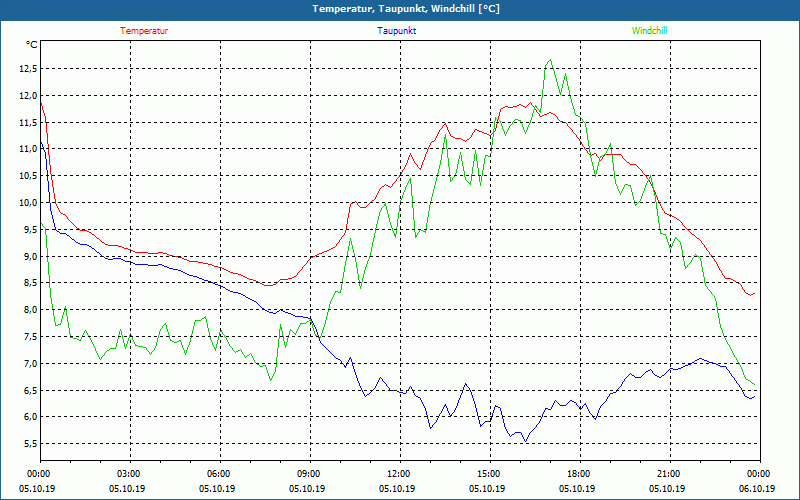Click the 05.10.19 date under 12:00

pos(397,488)
